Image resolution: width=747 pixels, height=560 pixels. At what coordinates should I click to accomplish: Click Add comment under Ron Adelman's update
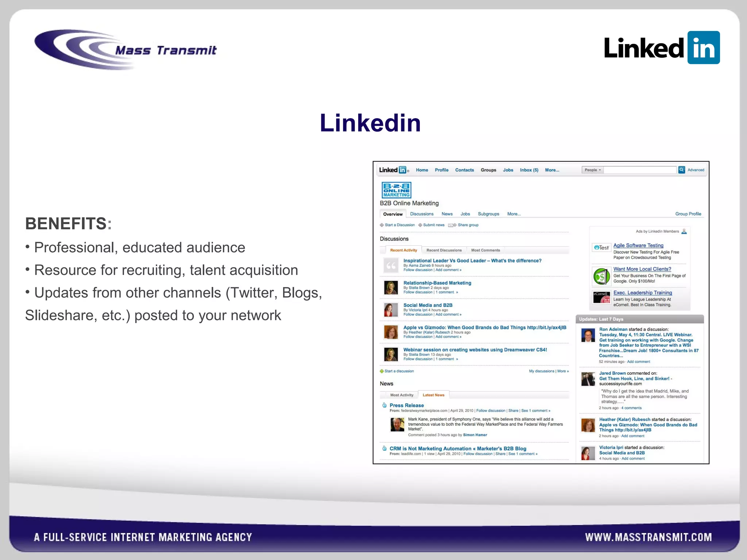pyautogui.click(x=638, y=362)
